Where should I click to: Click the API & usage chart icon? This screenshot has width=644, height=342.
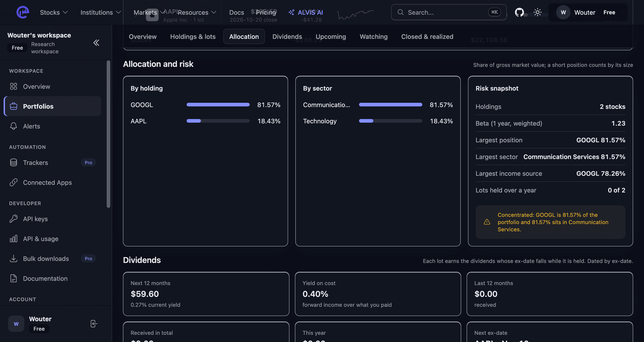point(14,239)
